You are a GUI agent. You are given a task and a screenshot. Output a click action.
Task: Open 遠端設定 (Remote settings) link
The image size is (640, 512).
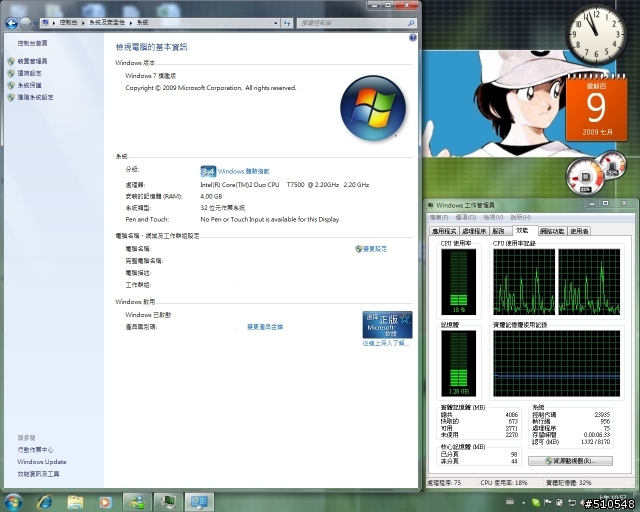tap(29, 73)
